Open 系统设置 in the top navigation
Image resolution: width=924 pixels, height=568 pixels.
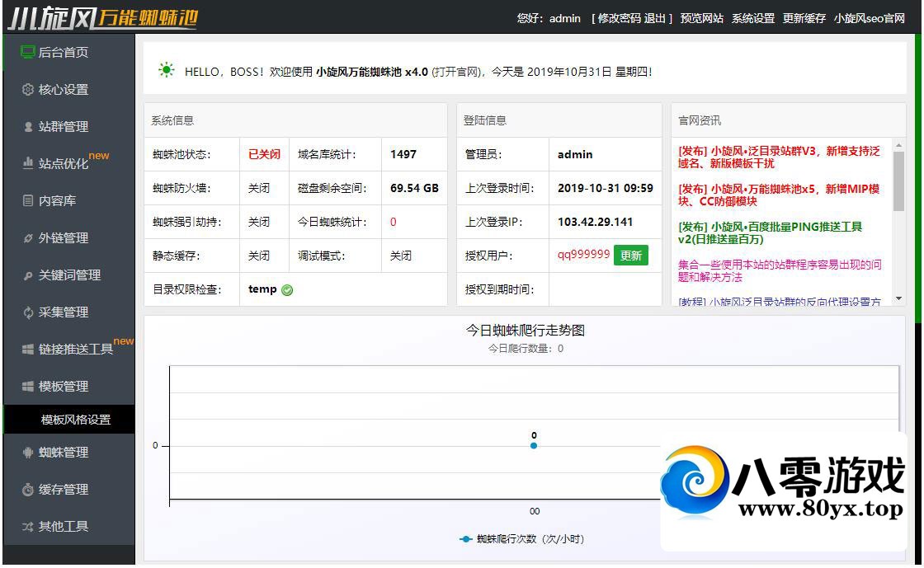pyautogui.click(x=753, y=18)
